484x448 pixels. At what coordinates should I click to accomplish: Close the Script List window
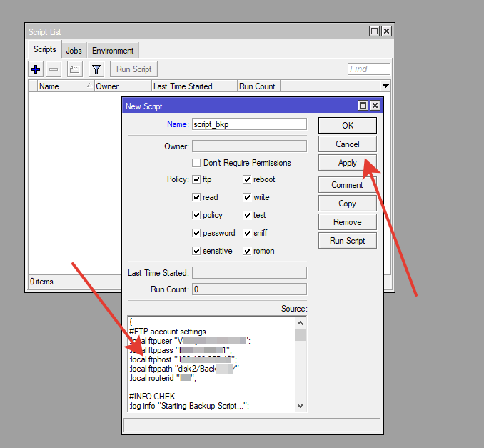click(386, 31)
